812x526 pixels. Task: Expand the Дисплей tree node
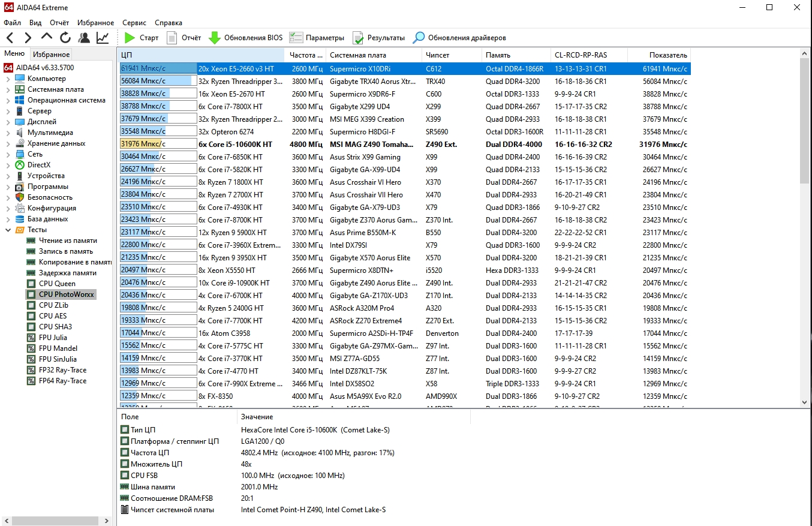[8, 122]
